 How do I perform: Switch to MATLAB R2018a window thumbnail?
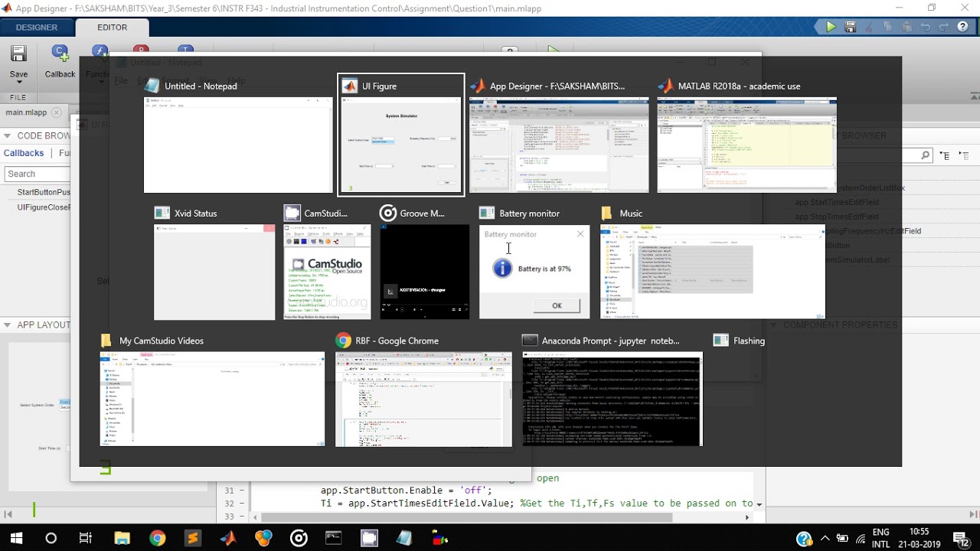[x=746, y=145]
